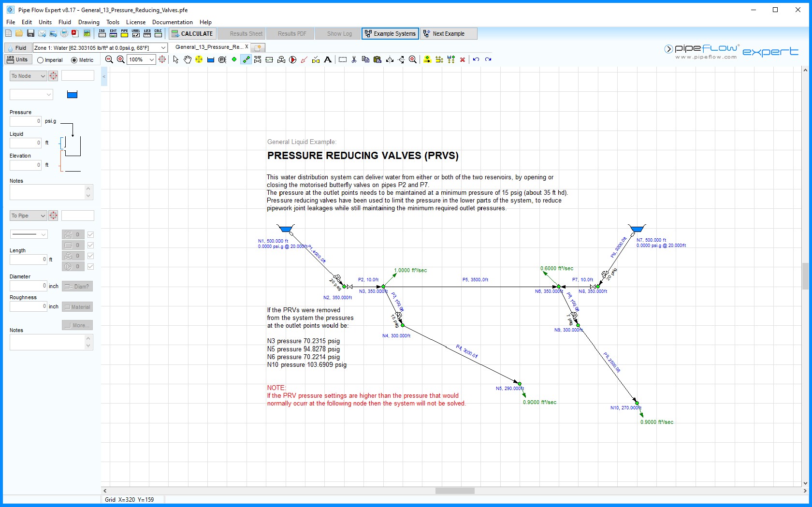
Task: Export to PDF using the red icon
Action: coord(75,33)
